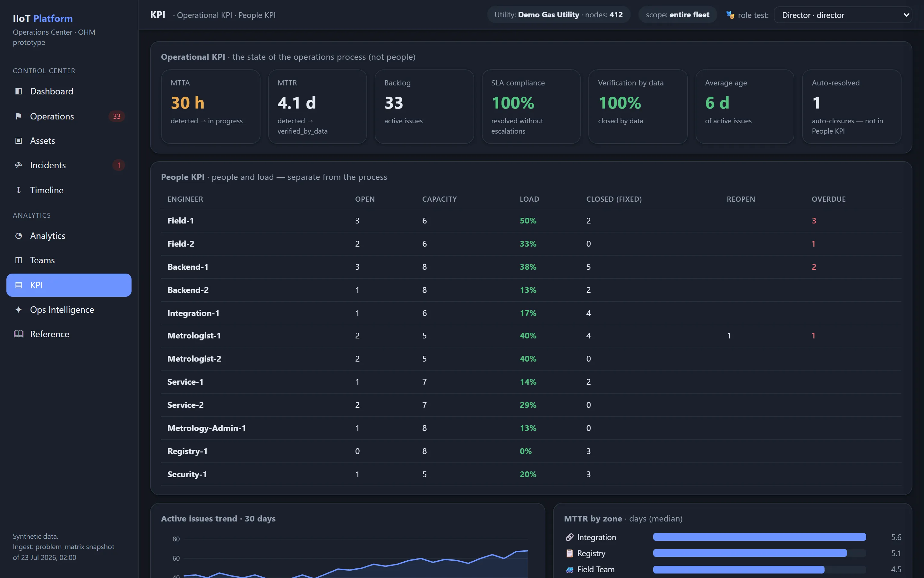Click the Incidents badge showing 1
924x578 pixels.
tap(119, 165)
